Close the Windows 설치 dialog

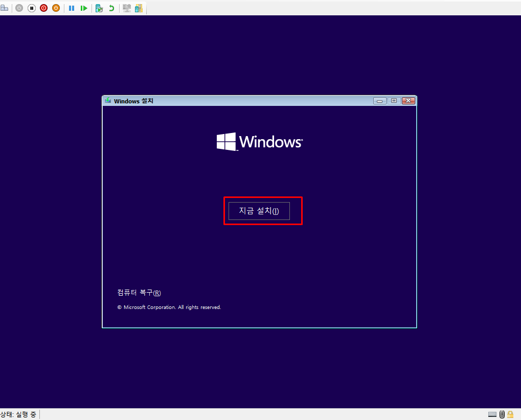[x=409, y=101]
